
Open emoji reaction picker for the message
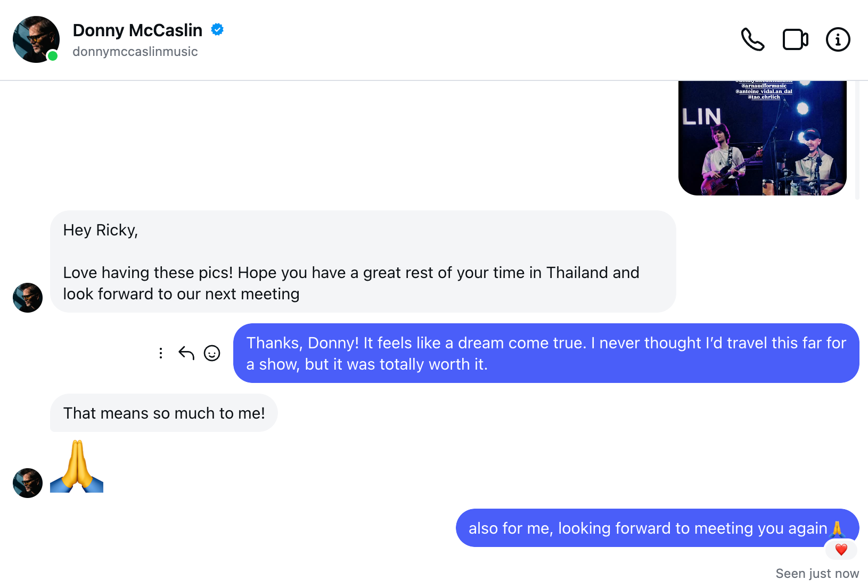tap(212, 353)
